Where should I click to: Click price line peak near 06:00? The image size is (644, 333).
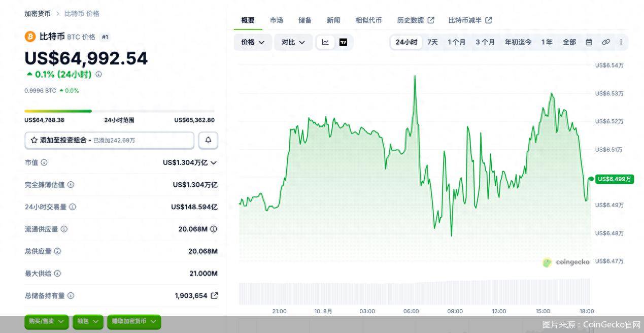point(415,76)
